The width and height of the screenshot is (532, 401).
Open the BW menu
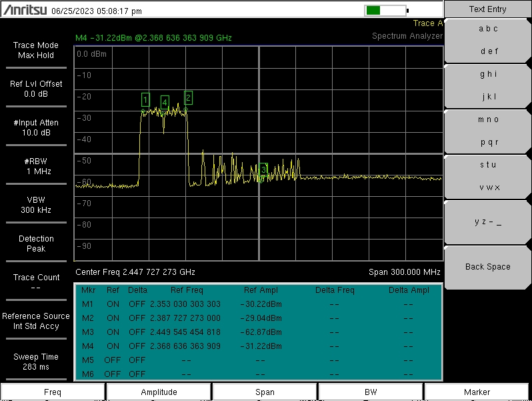click(371, 392)
